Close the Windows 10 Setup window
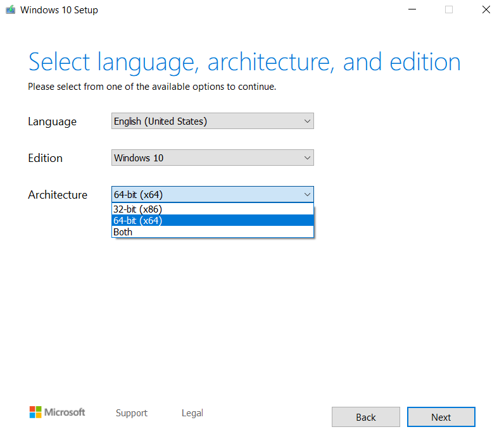This screenshot has width=504, height=446. pyautogui.click(x=486, y=10)
